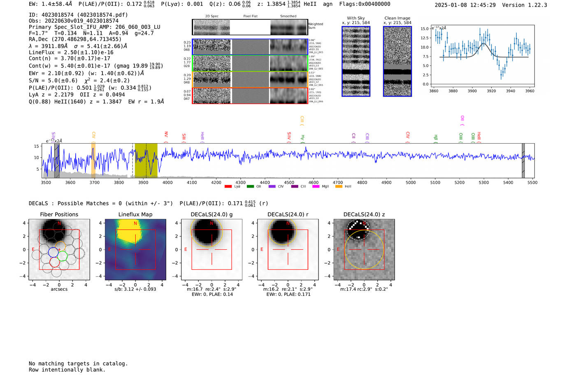Screen dimensions: 576x392
Task: Click the Primary Spec_Slot_IFU_AMP value line
Action: [95, 27]
